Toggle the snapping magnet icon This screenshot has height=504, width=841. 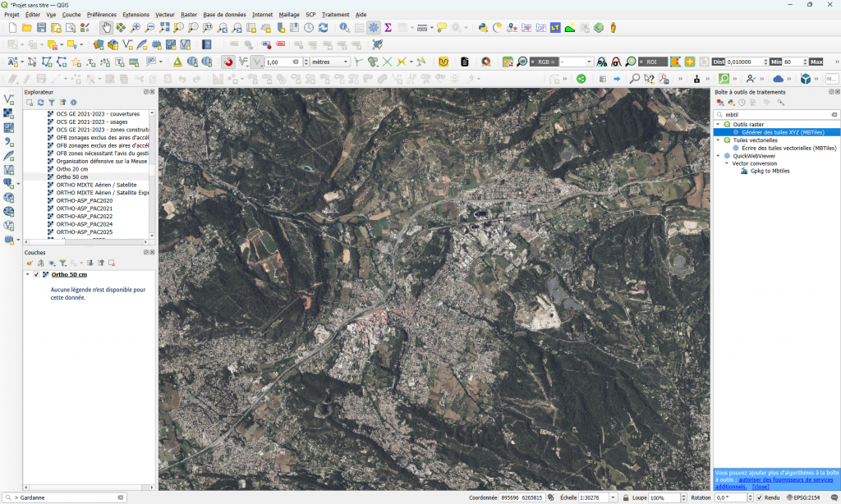[x=228, y=62]
